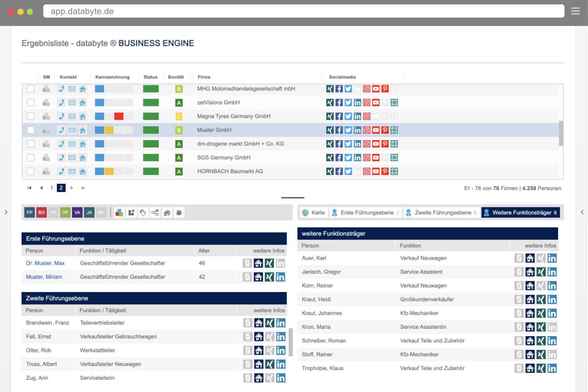Click the phone icon for Muster GmbH

61,130
